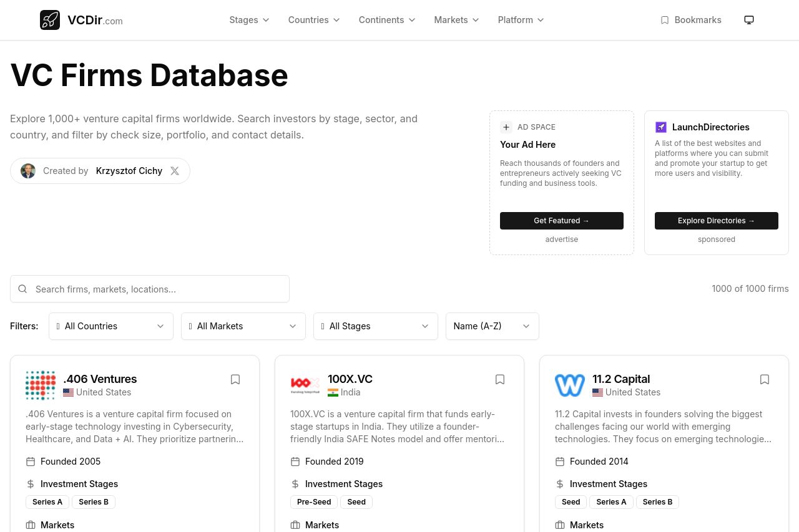Open the Bookmarks page link
Image resolution: width=799 pixels, height=532 pixels.
tap(691, 20)
